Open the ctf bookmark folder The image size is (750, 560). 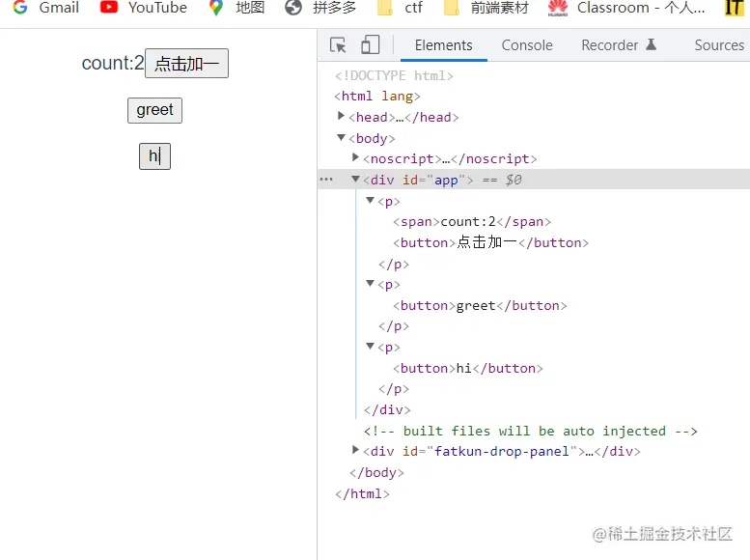pyautogui.click(x=400, y=8)
